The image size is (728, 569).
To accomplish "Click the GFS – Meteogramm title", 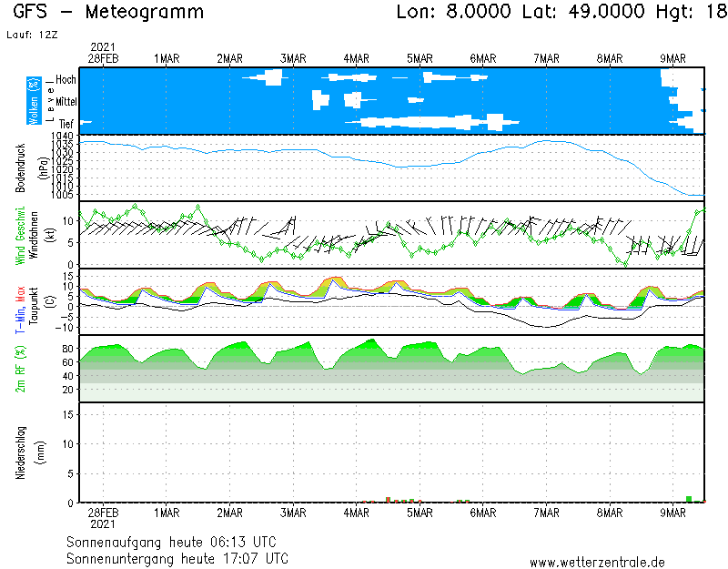I will (109, 13).
